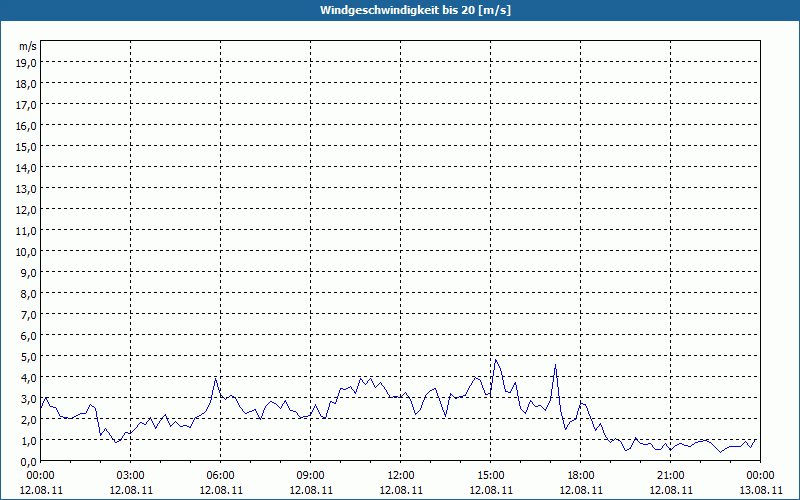Click the wind speed peak just after 15:00
Image resolution: width=800 pixels, height=500 pixels.
[x=495, y=360]
